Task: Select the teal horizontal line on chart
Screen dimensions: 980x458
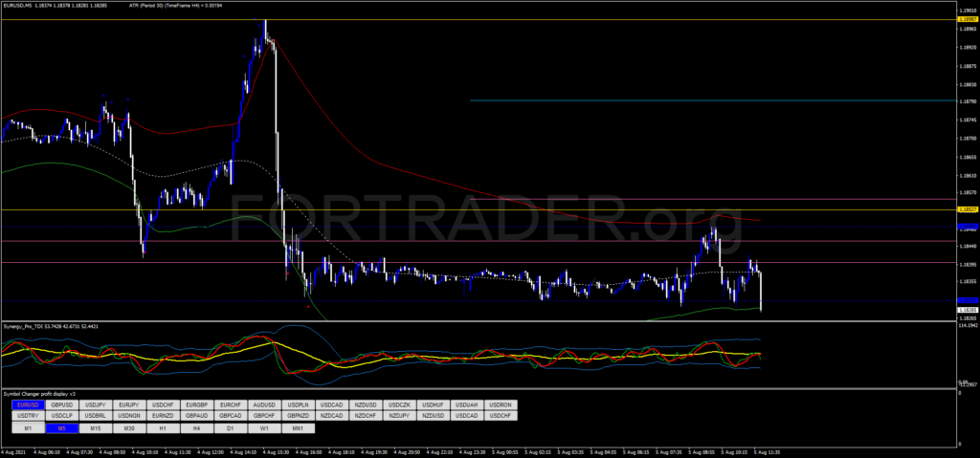Action: pyautogui.click(x=712, y=100)
